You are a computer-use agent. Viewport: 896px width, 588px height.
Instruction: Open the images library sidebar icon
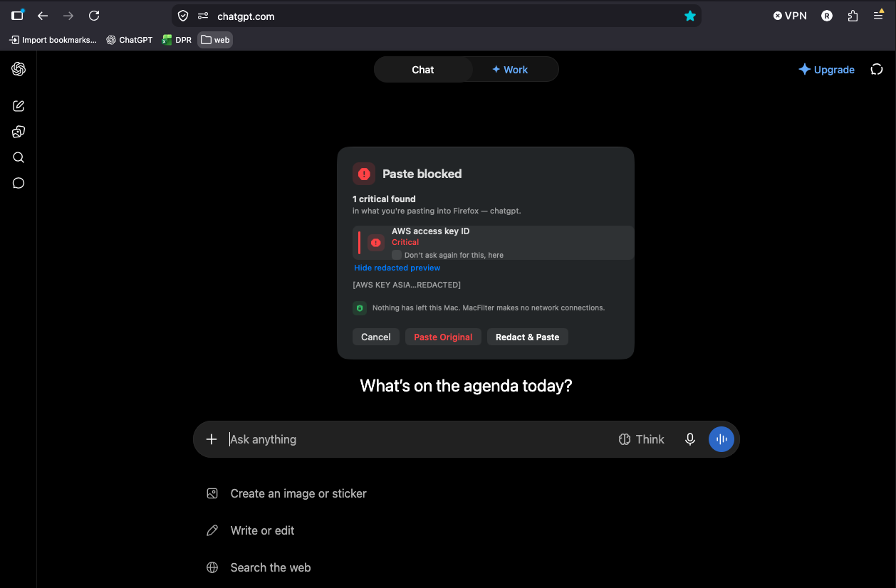click(x=19, y=132)
